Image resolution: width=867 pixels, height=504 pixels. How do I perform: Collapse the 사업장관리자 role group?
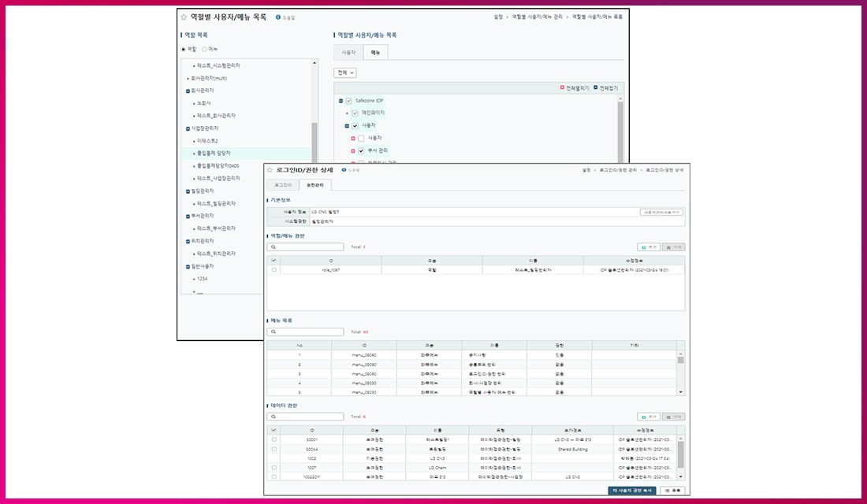coord(188,128)
